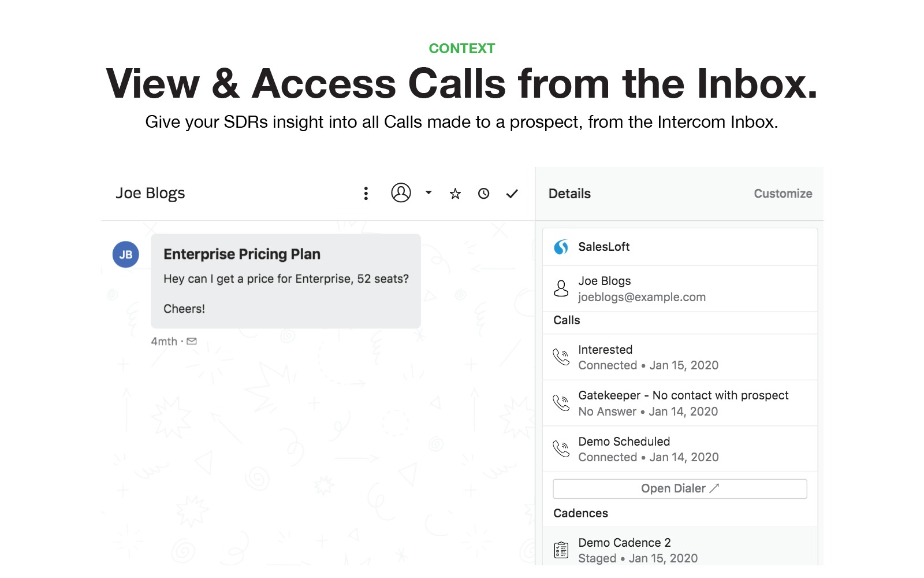Screen dimensions: 924x578
Task: Expand the assignee dropdown arrow
Action: point(429,192)
